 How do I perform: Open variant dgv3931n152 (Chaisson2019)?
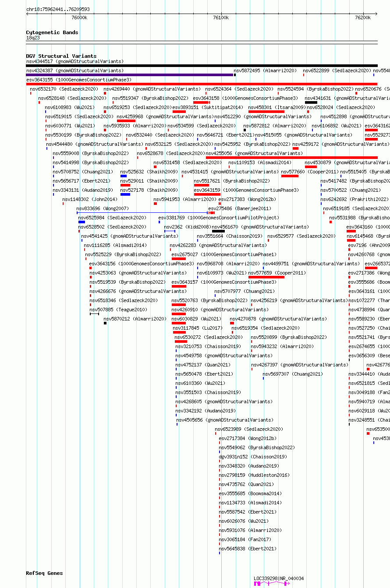(x=253, y=457)
